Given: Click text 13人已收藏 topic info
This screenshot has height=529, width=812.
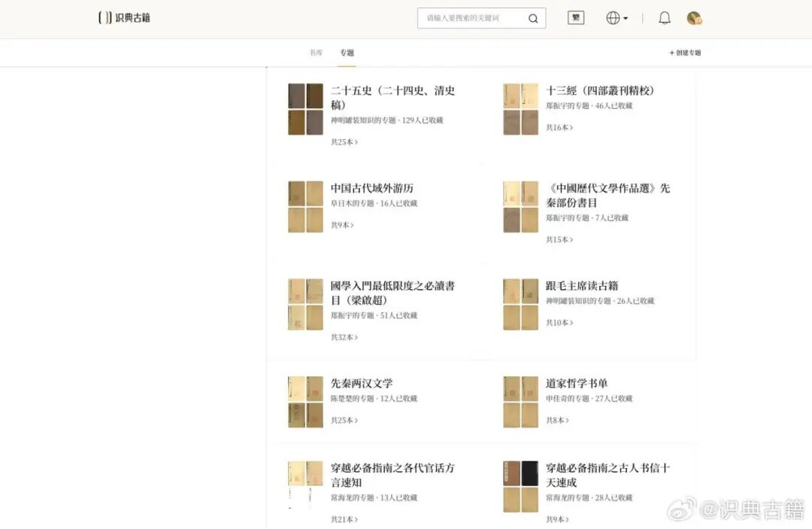Looking at the screenshot, I should click(x=398, y=497).
